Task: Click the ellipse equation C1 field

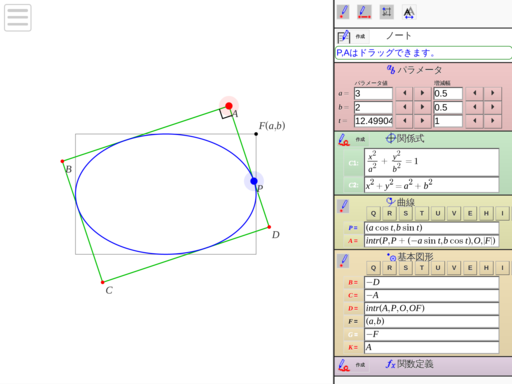Action: (x=432, y=162)
